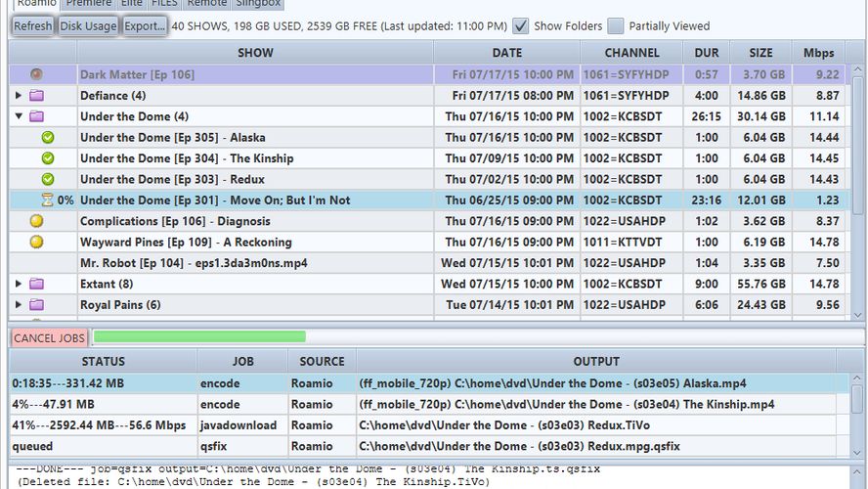This screenshot has height=489, width=868.
Task: Select the Kinship.mp4 encode job row
Action: click(428, 404)
